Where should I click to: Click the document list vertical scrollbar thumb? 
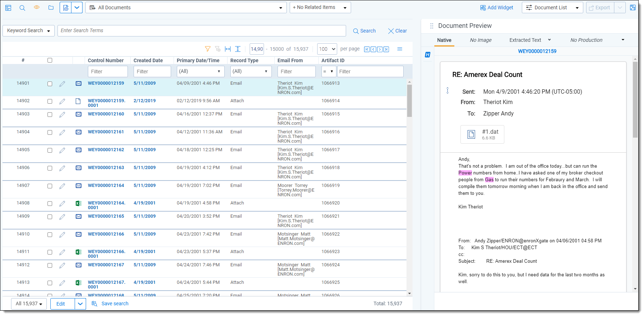point(409,101)
